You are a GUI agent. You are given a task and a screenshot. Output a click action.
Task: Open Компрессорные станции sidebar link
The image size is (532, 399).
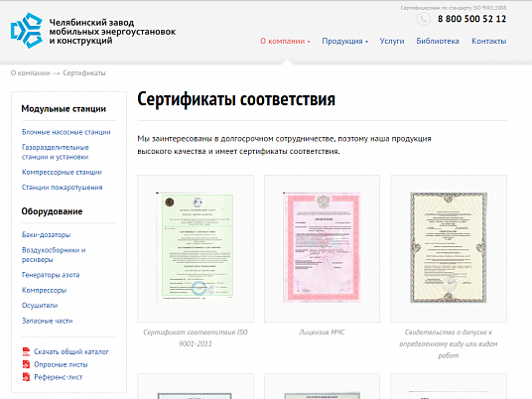click(x=62, y=172)
